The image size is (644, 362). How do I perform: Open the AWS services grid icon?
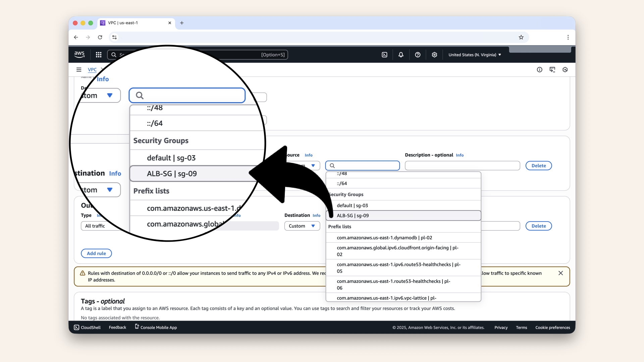98,55
